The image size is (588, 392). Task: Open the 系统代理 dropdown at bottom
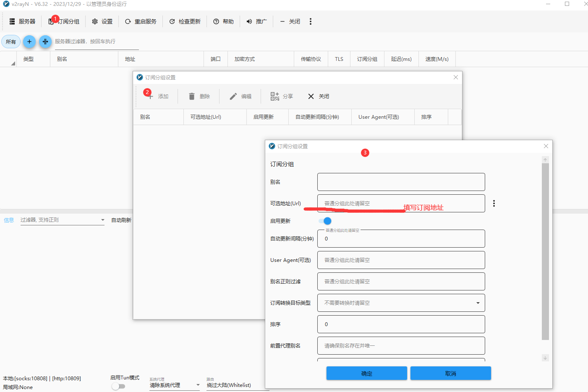point(175,385)
